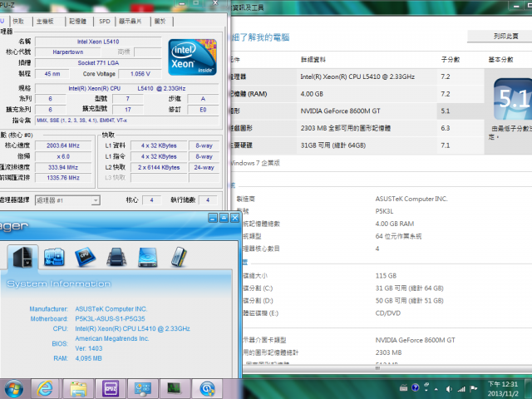The image size is (532, 399).
Task: Click the BIOS version Ver. 1403
Action: (89, 348)
